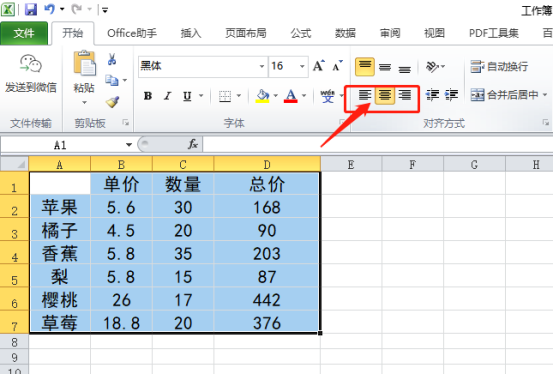
Task: Select row header 8
Action: (x=14, y=342)
